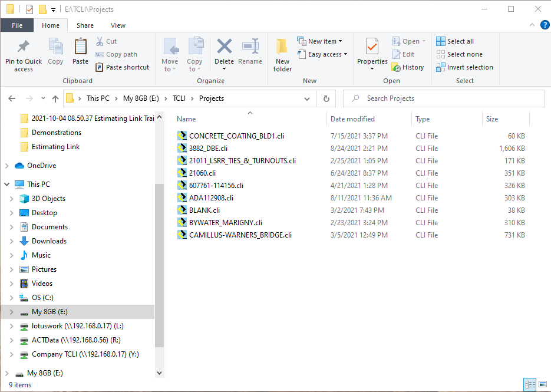Screen dimensions: 551x392
Task: Select lotuswork (L:) network drive
Action: click(77, 326)
